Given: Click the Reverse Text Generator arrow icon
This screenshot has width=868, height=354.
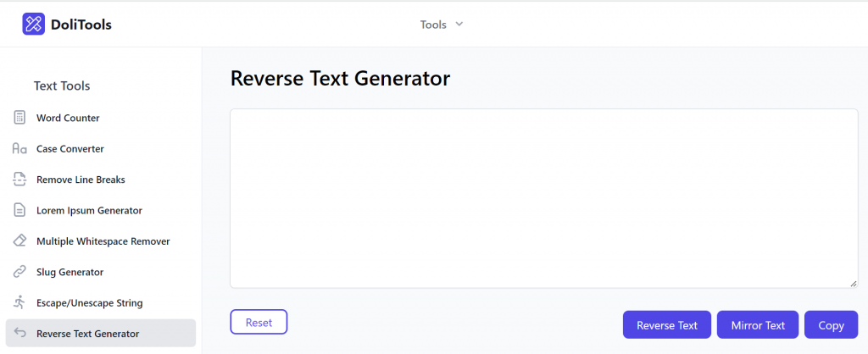Looking at the screenshot, I should [x=19, y=334].
